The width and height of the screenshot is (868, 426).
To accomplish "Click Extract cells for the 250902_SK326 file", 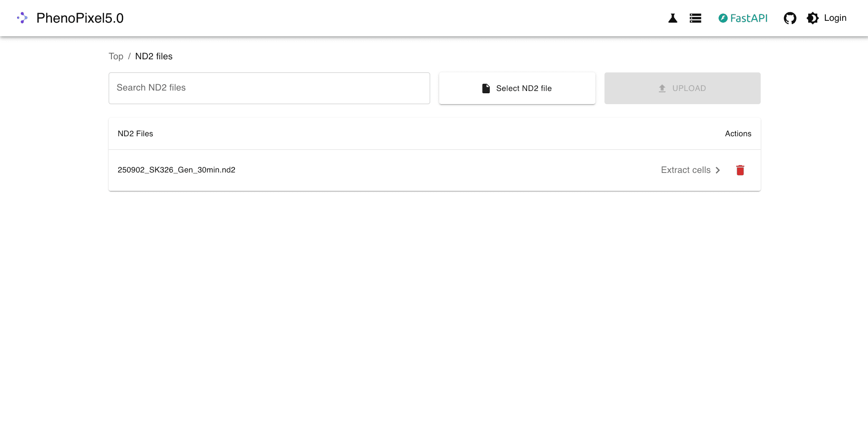I will (x=686, y=170).
